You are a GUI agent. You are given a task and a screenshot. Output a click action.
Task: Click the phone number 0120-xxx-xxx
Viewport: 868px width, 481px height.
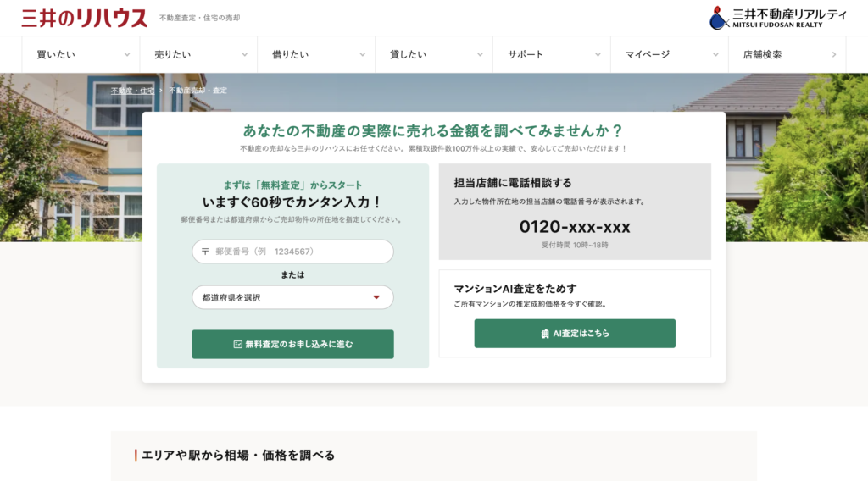click(575, 227)
